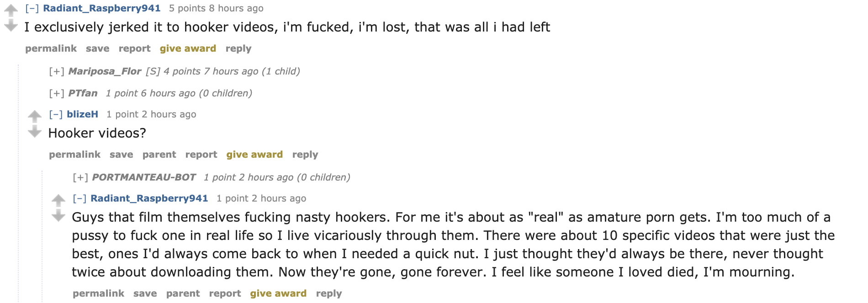Expand the PORTMANTEAU-BOT collapsed comment
868x303 pixels.
pos(80,177)
